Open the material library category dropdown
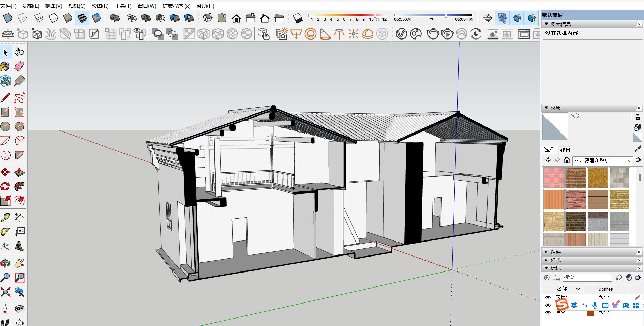Image resolution: width=644 pixels, height=326 pixels. (629, 161)
